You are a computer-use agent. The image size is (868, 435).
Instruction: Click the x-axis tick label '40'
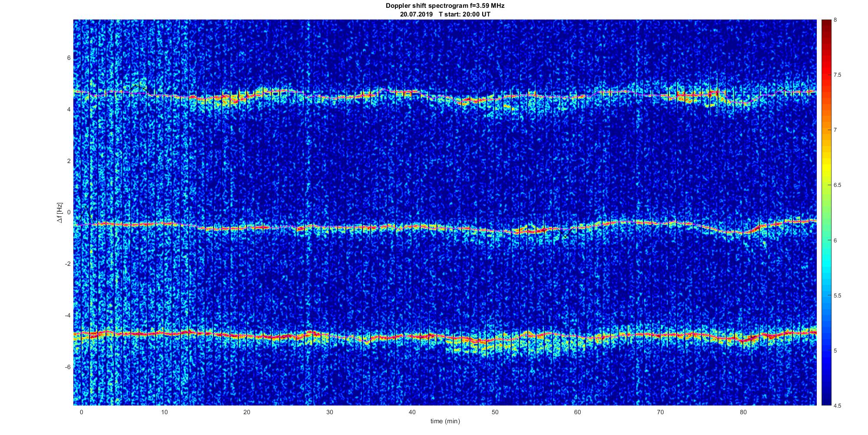pyautogui.click(x=412, y=412)
